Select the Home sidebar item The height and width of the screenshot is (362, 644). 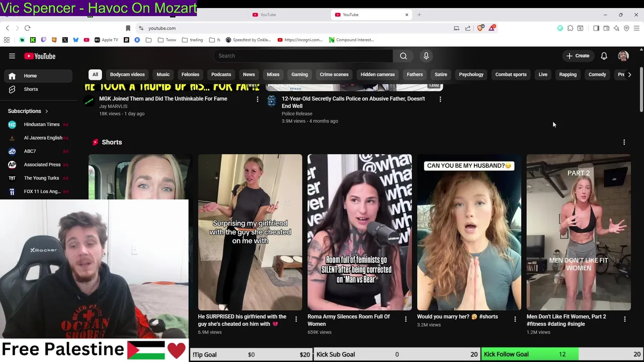(x=38, y=75)
